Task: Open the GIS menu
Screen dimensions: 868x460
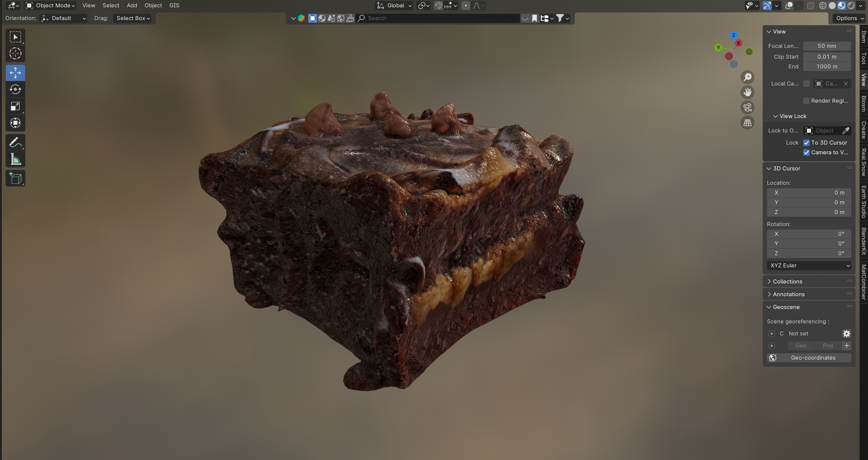Action: (x=174, y=5)
